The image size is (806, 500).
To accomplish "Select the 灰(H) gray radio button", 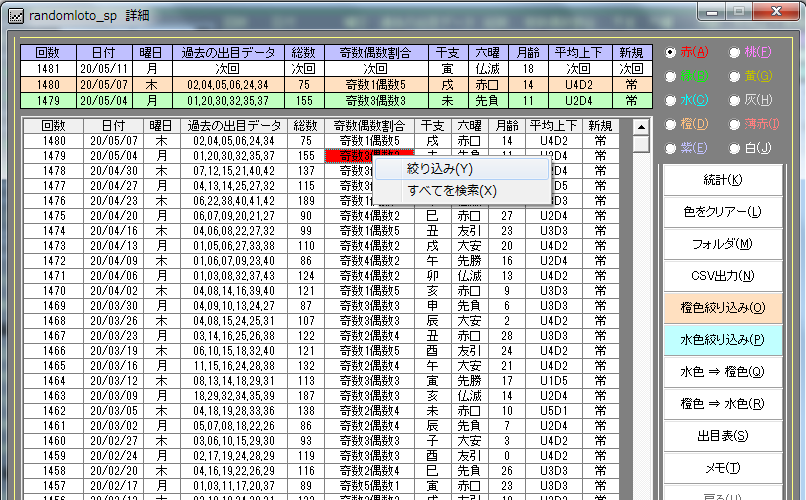I will [750, 100].
